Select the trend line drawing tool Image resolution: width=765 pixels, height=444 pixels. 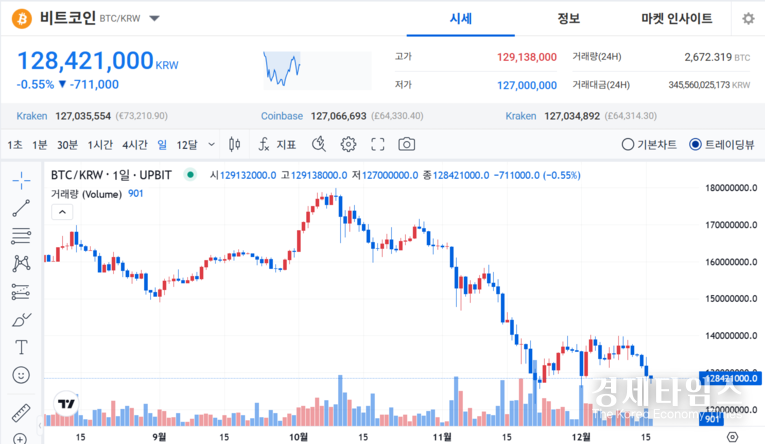21,208
